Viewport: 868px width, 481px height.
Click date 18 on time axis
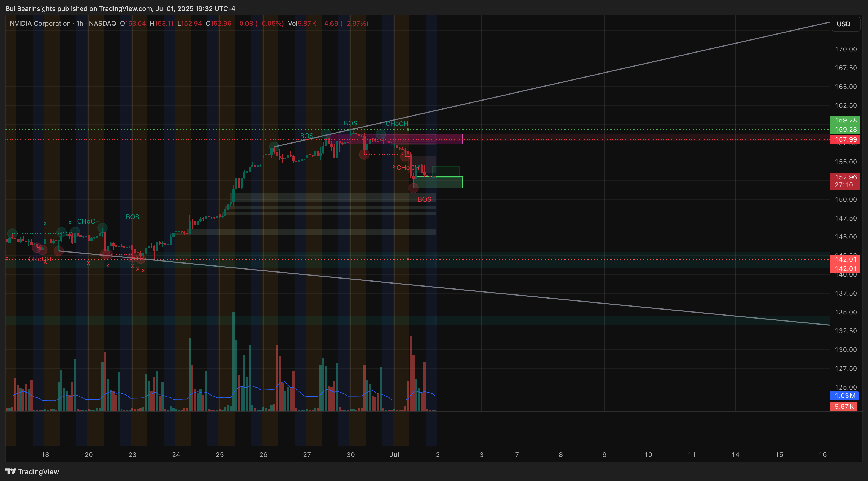[x=45, y=454]
